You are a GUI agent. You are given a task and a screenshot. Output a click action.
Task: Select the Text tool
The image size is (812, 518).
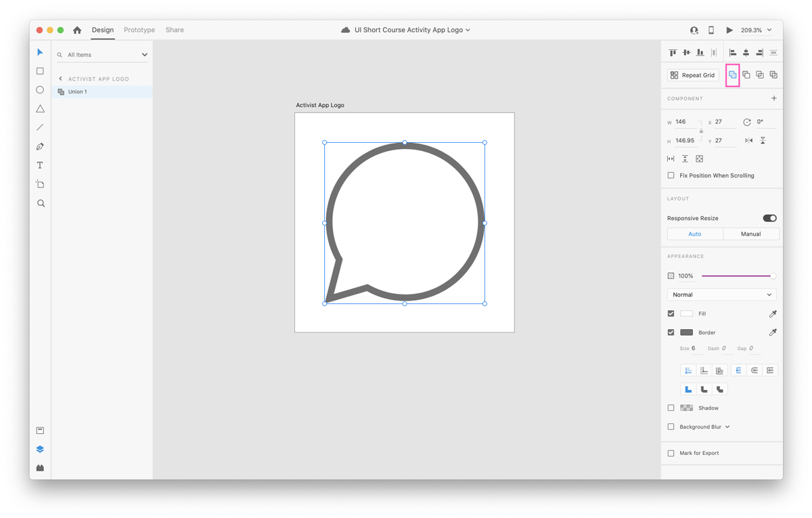tap(40, 165)
